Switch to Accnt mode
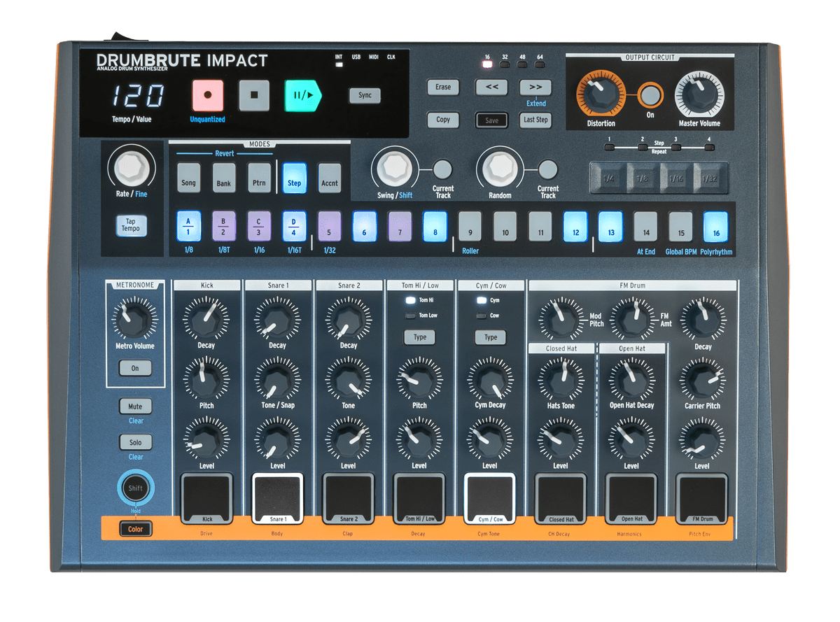 coord(330,178)
